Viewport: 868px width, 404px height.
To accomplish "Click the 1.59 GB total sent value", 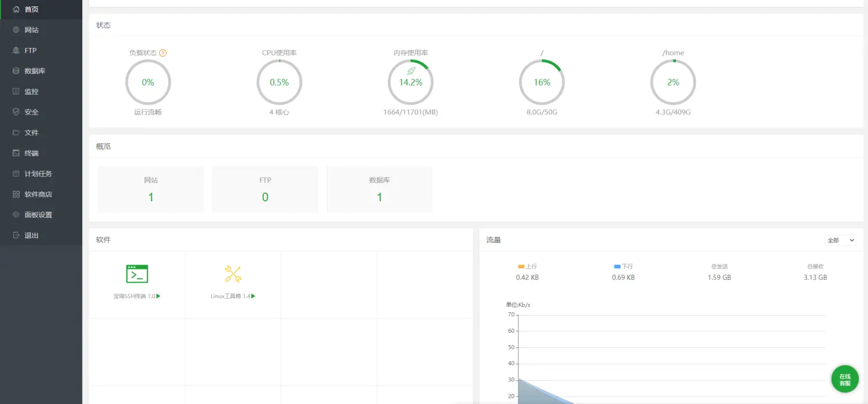I will (719, 277).
